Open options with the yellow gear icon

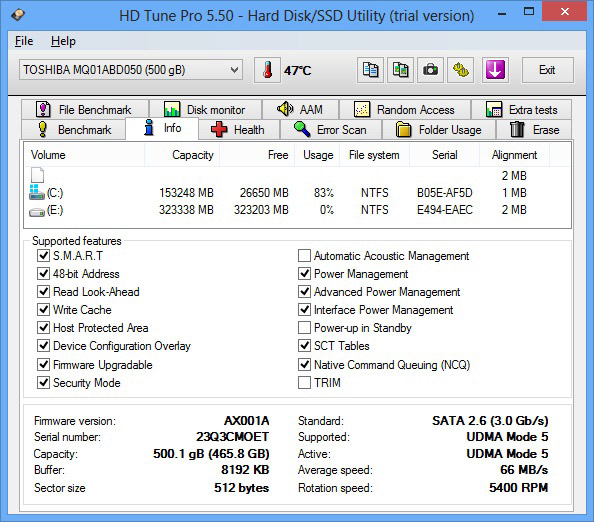pos(461,70)
